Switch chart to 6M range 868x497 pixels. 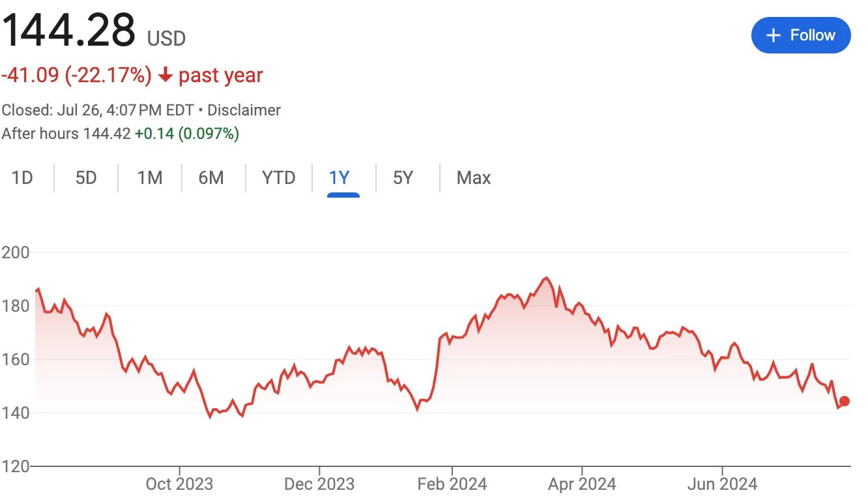coord(211,178)
